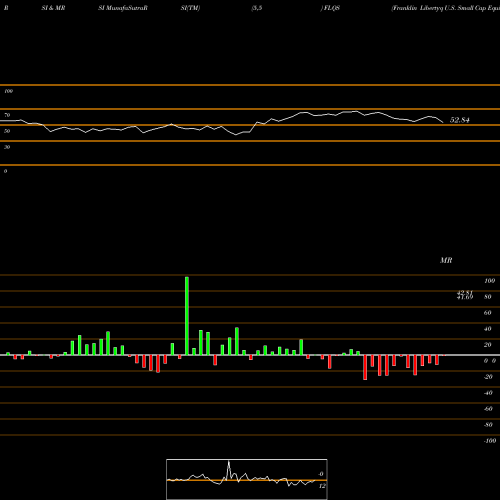Click the RSI axis label '50'

(7, 131)
